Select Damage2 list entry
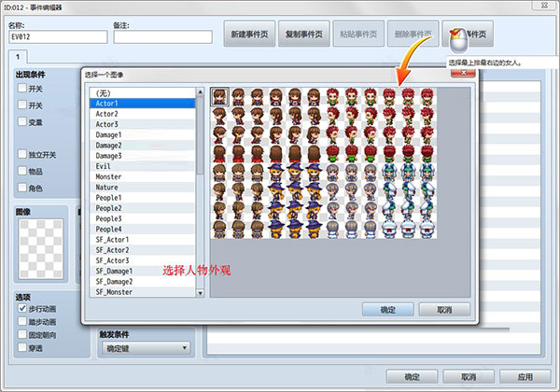This screenshot has height=392, width=560. [143, 146]
